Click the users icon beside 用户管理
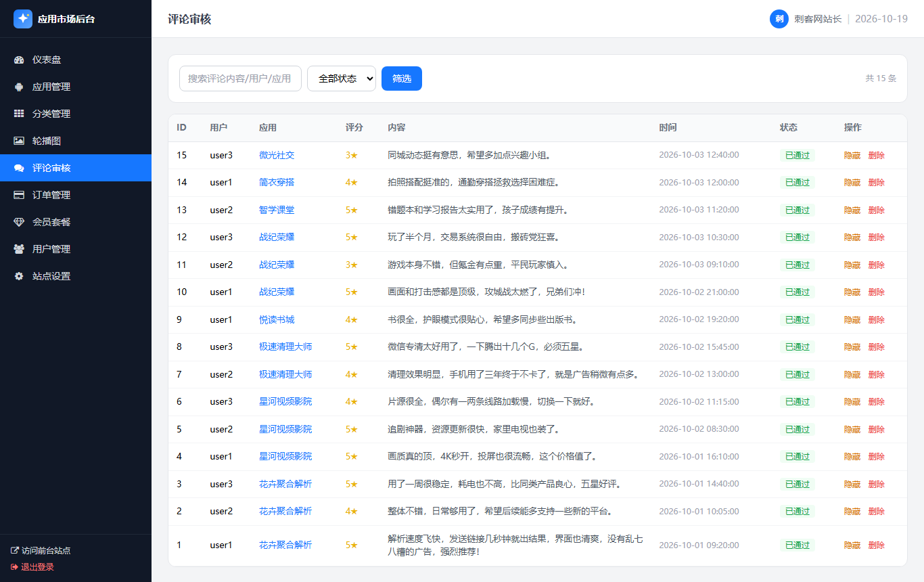The width and height of the screenshot is (924, 582). 19,249
